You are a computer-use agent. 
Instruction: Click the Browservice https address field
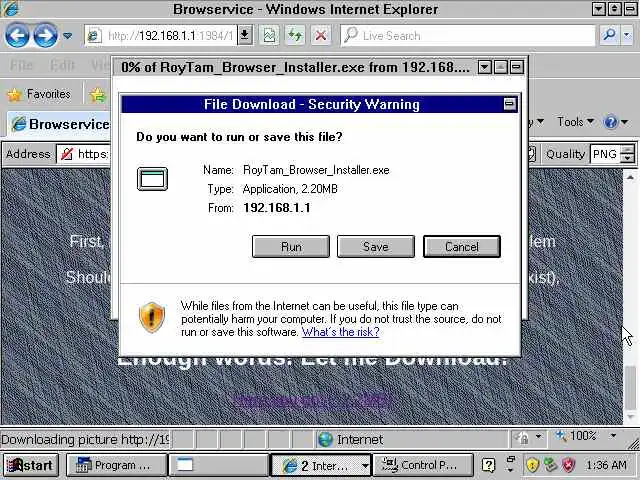tap(84, 154)
